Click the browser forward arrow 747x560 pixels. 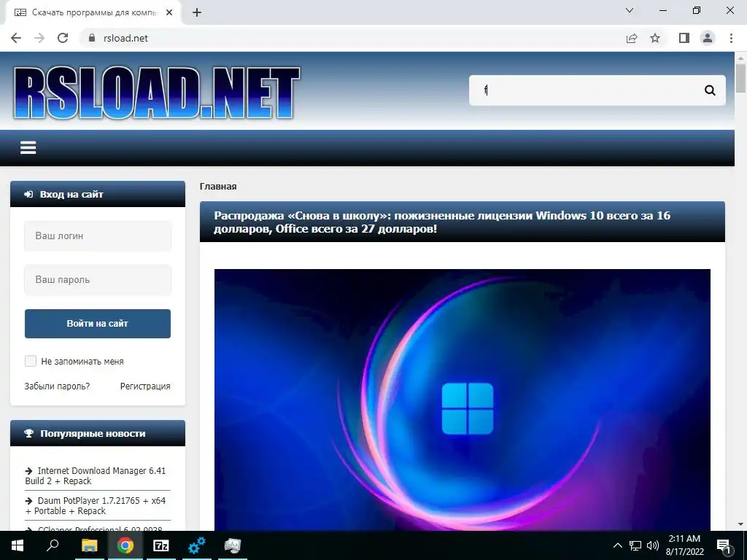pyautogui.click(x=39, y=38)
